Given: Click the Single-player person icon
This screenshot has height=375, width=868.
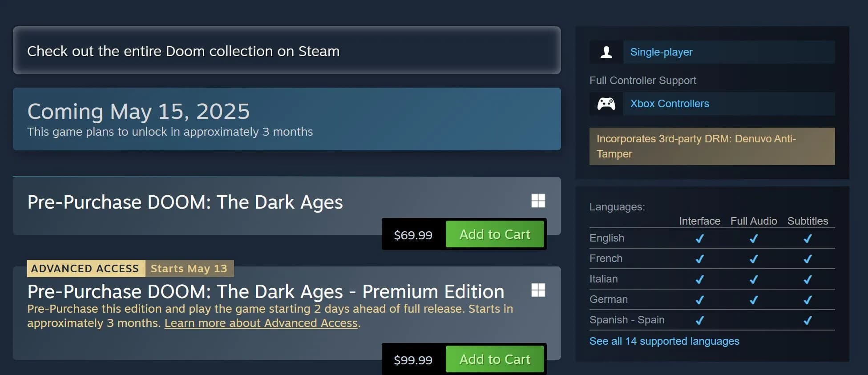Looking at the screenshot, I should pyautogui.click(x=606, y=52).
